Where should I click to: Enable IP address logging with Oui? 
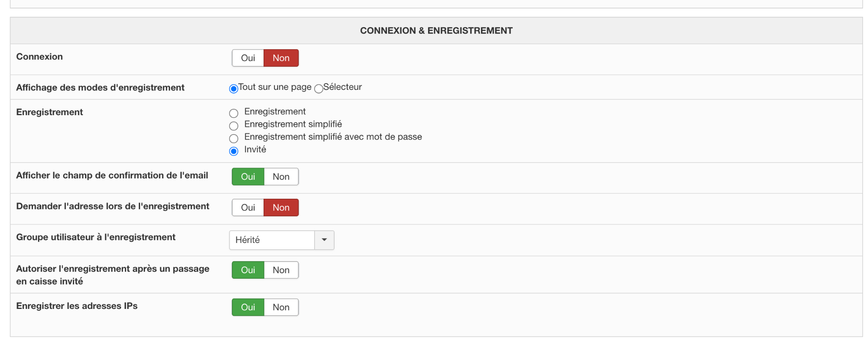click(x=248, y=307)
